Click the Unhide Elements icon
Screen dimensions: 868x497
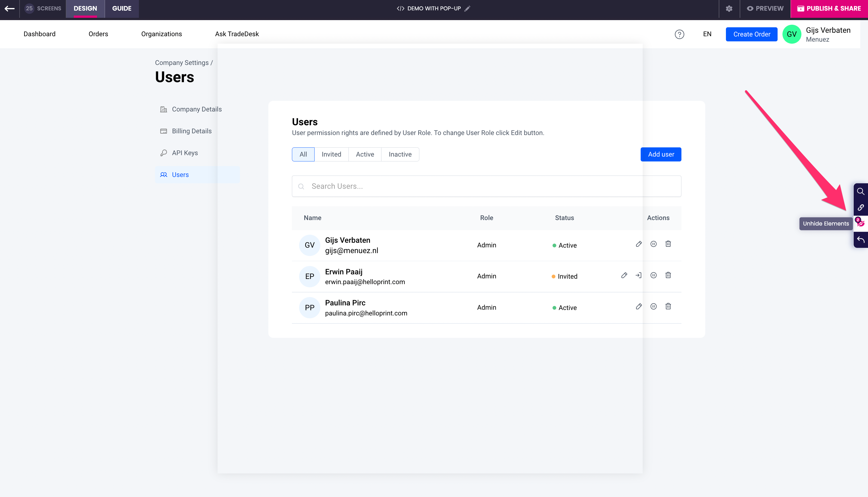[x=861, y=223]
